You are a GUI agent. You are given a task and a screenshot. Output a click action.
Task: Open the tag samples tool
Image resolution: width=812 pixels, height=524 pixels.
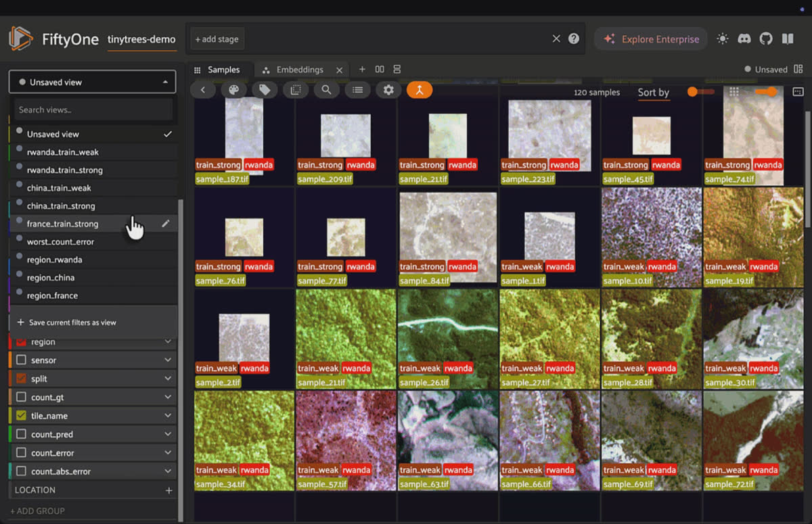tap(265, 89)
